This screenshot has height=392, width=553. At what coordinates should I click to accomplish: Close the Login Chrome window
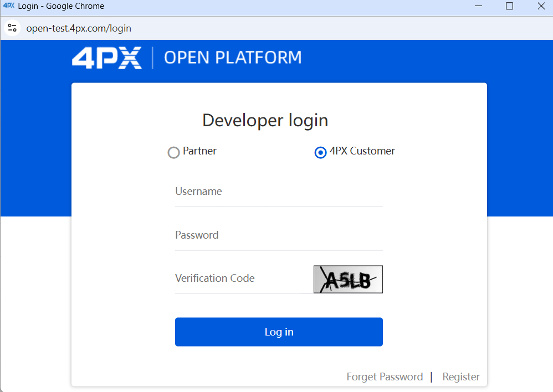[541, 6]
